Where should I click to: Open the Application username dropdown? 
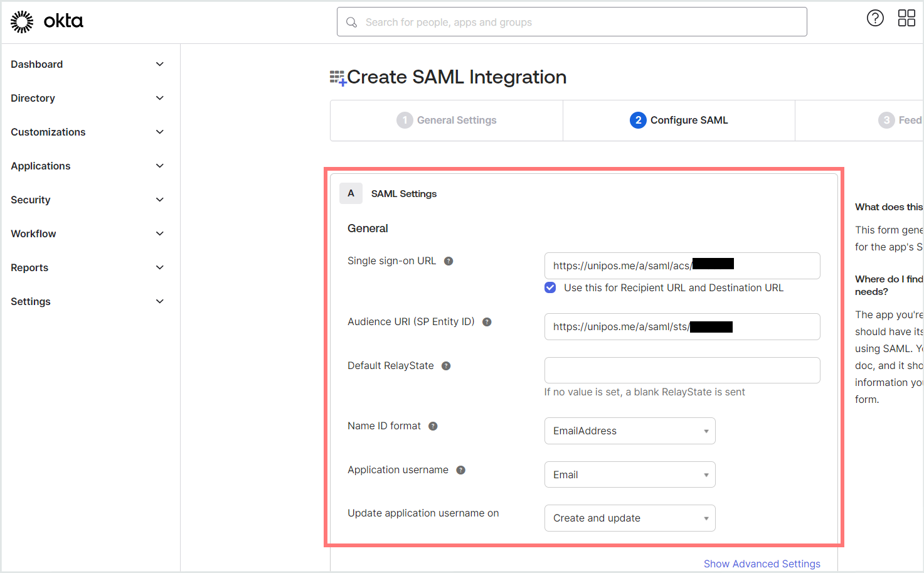(630, 475)
